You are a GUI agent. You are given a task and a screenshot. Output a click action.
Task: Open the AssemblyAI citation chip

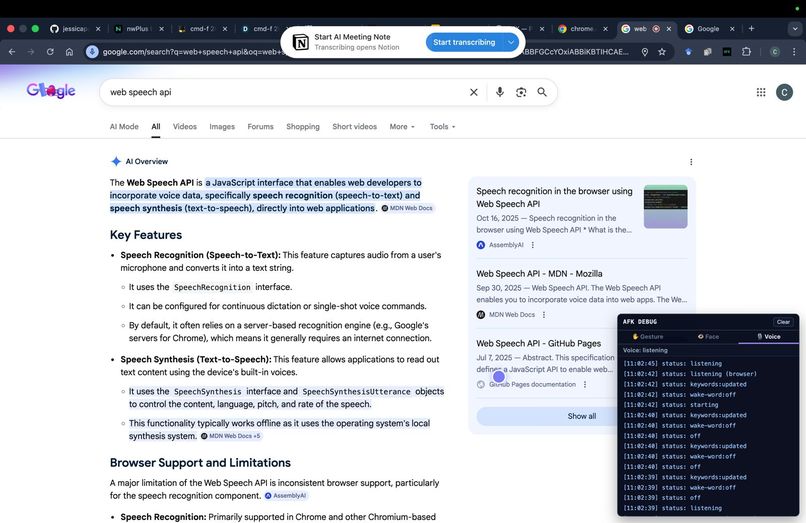pos(285,496)
